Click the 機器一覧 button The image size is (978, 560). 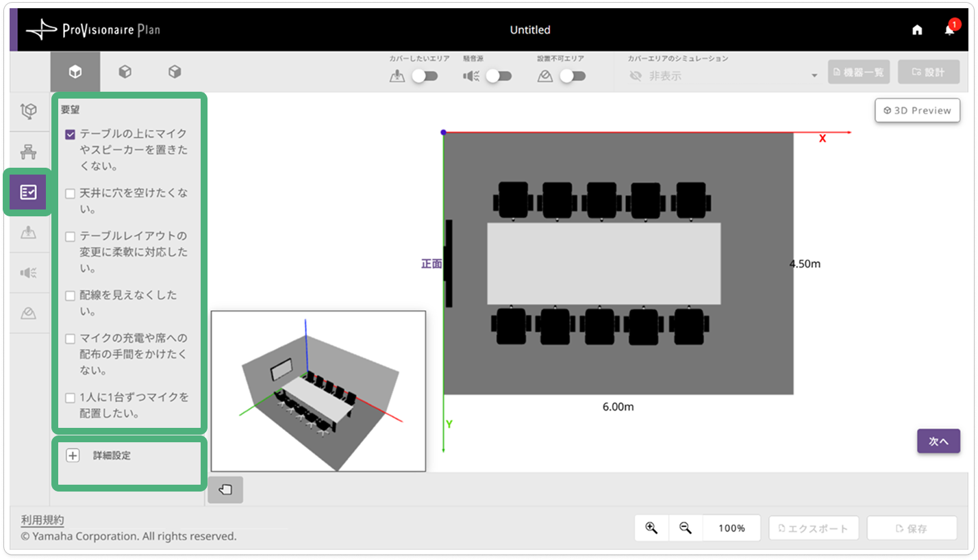(x=859, y=72)
